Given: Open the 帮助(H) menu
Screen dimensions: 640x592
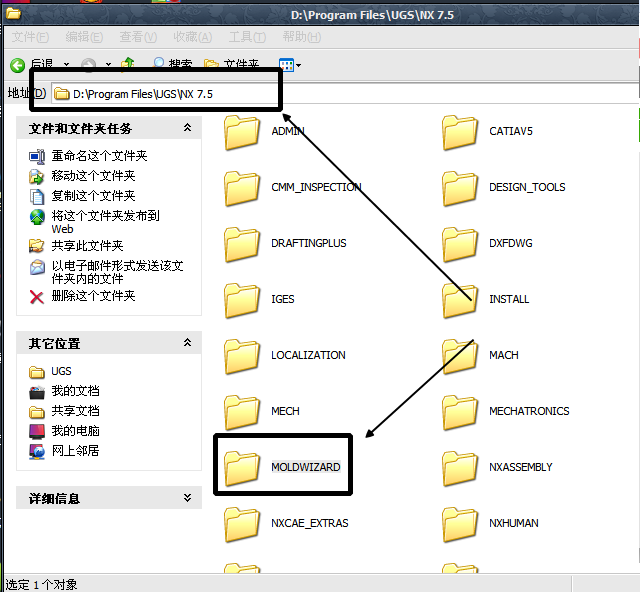Looking at the screenshot, I should [x=302, y=37].
